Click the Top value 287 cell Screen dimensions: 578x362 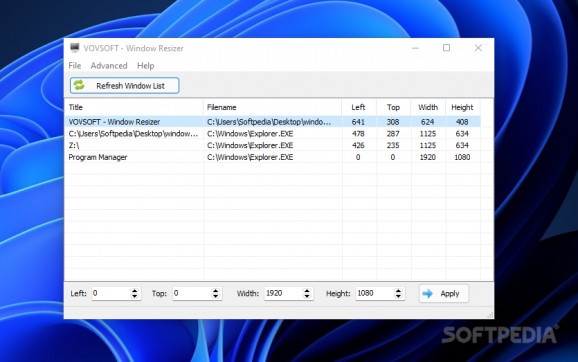click(x=393, y=133)
